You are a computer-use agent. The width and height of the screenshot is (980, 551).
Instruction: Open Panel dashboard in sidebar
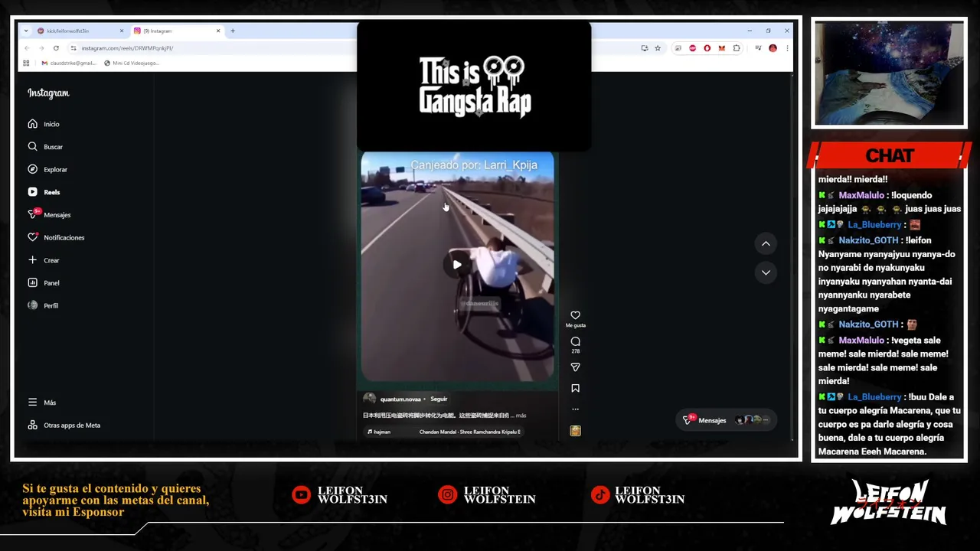pos(44,283)
